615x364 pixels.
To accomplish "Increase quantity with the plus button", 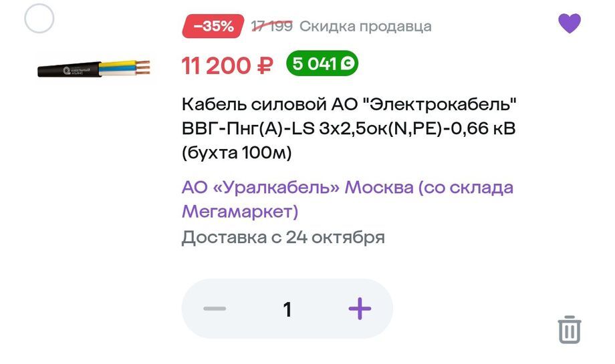I will (360, 309).
